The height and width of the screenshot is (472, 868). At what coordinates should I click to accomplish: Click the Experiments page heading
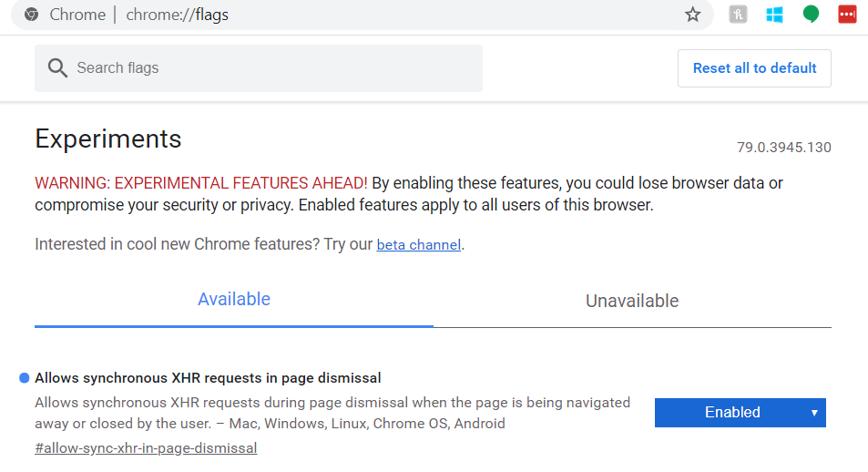(x=108, y=139)
